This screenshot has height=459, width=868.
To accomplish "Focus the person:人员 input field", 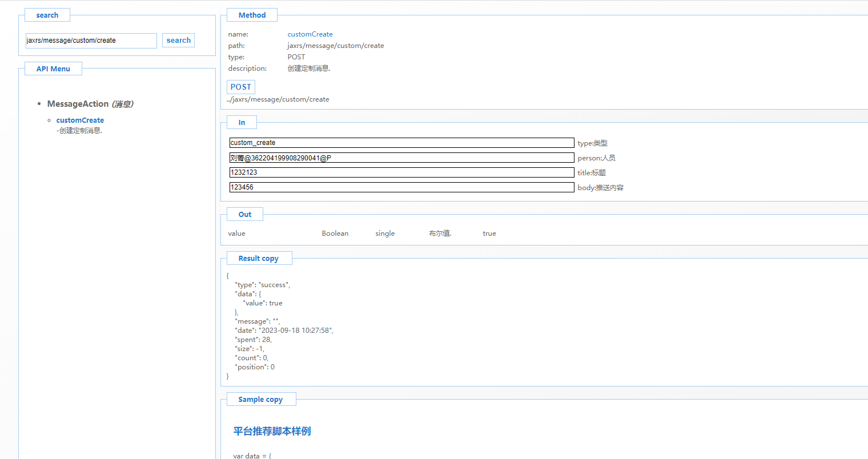I will [x=401, y=158].
